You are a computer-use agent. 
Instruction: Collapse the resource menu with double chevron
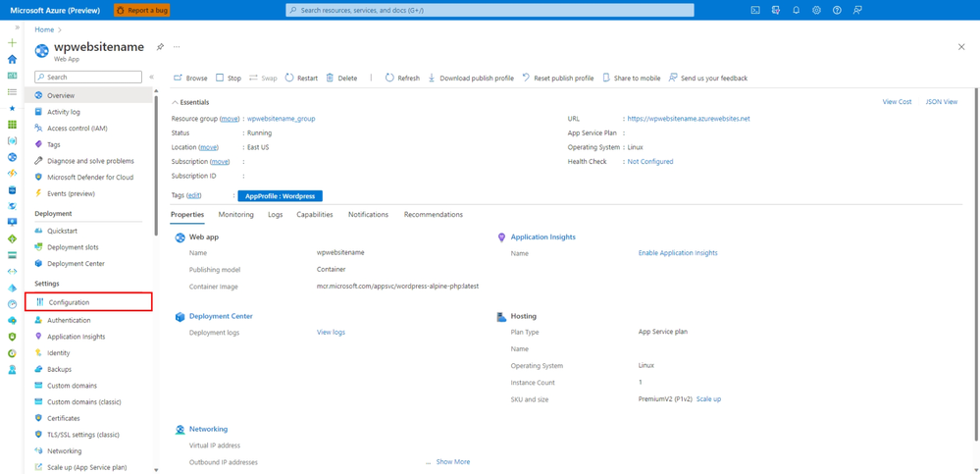pyautogui.click(x=151, y=77)
